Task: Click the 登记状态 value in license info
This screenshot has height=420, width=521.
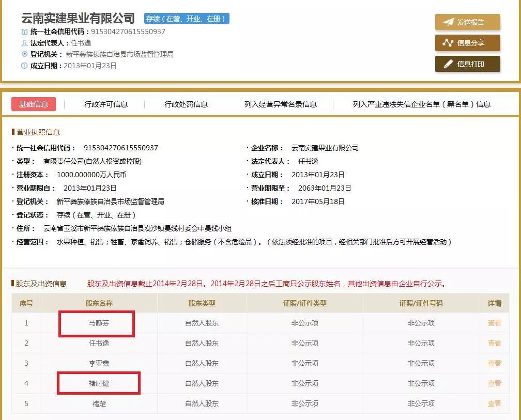Action: pos(96,215)
